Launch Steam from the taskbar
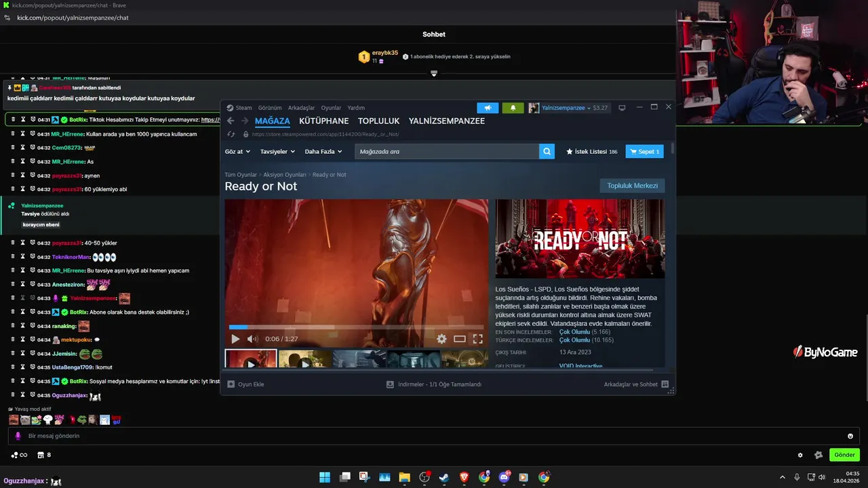 tap(444, 477)
